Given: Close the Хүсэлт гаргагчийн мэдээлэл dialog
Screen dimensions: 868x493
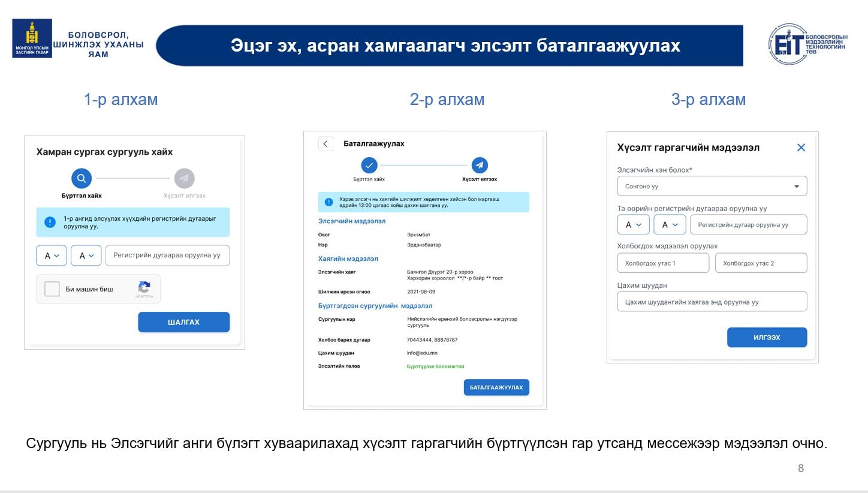Looking at the screenshot, I should pos(801,148).
